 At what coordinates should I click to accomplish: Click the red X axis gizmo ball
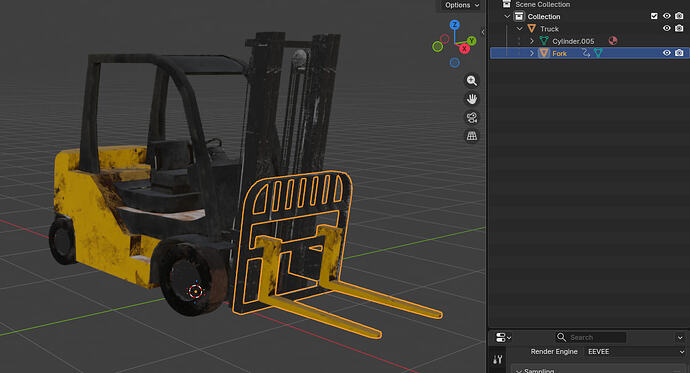tap(464, 49)
